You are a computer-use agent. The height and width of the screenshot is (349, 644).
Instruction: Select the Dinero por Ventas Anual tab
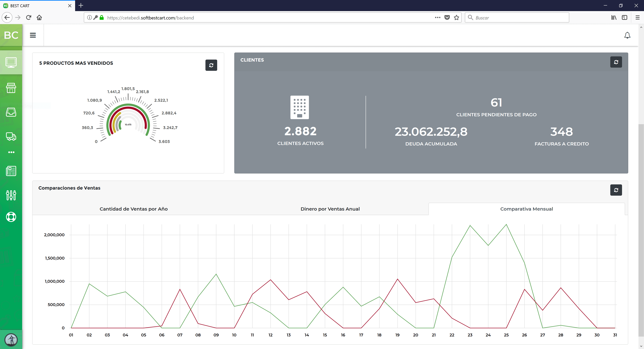pyautogui.click(x=330, y=209)
